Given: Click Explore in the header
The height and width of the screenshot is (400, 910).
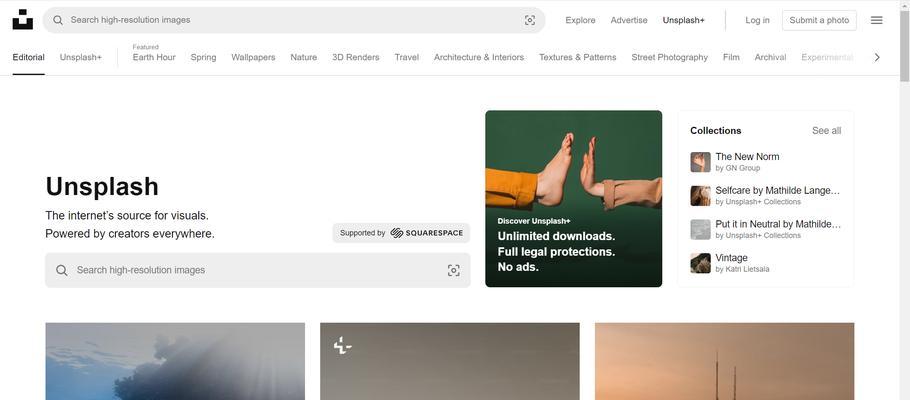Looking at the screenshot, I should pos(580,20).
